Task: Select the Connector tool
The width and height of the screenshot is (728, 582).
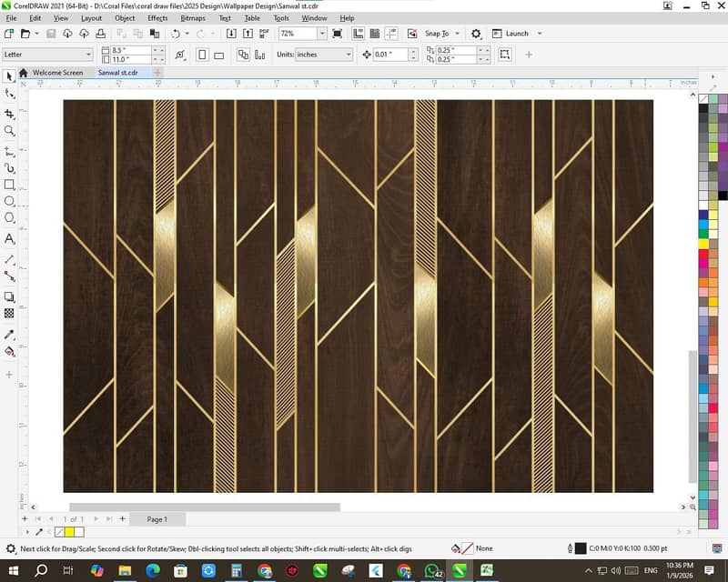Action: pyautogui.click(x=9, y=276)
